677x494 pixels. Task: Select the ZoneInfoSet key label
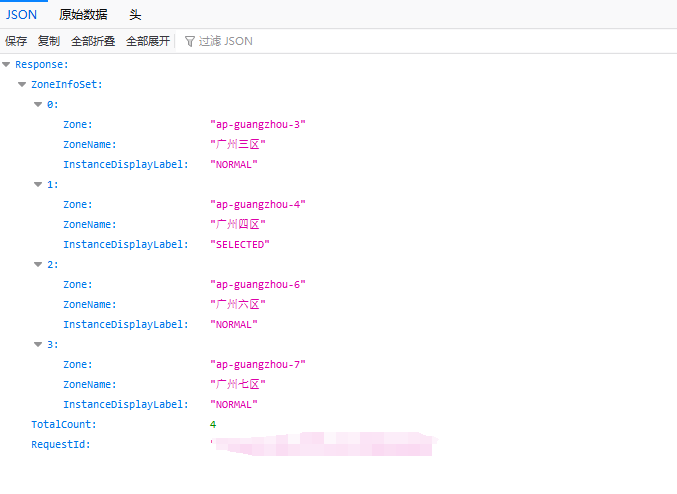coord(66,84)
